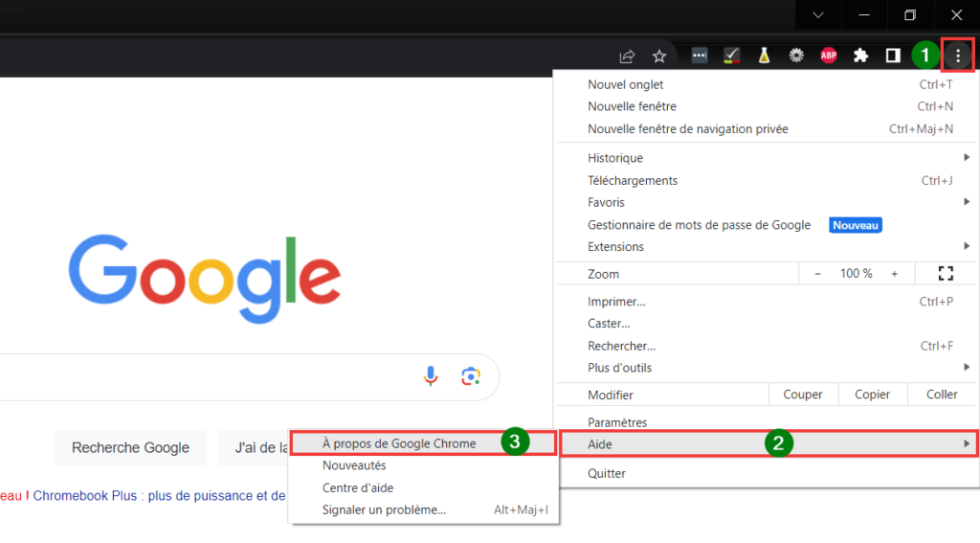Open the tab search chevron in title bar
This screenshot has width=980, height=543.
(x=818, y=15)
